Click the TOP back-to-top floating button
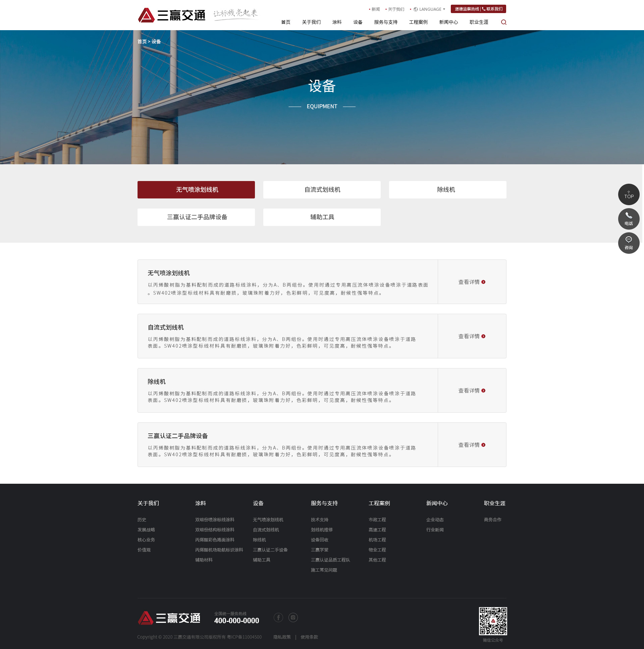The width and height of the screenshot is (644, 649). 629,194
